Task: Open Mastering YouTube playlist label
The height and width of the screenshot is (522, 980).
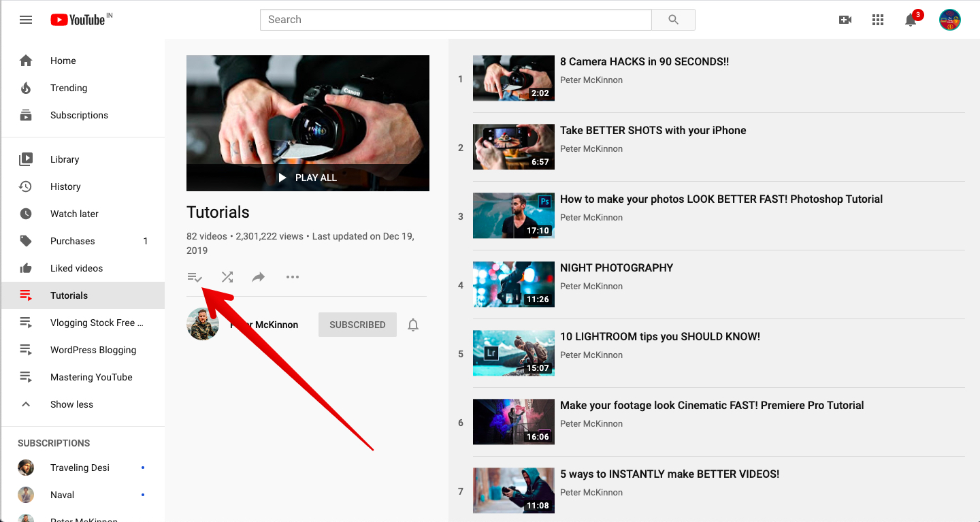Action: pos(91,377)
